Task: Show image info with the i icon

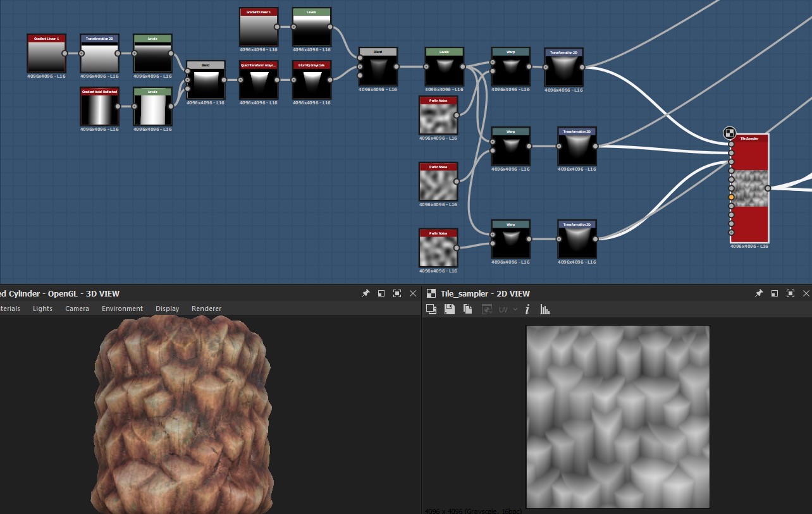Action: click(x=527, y=309)
